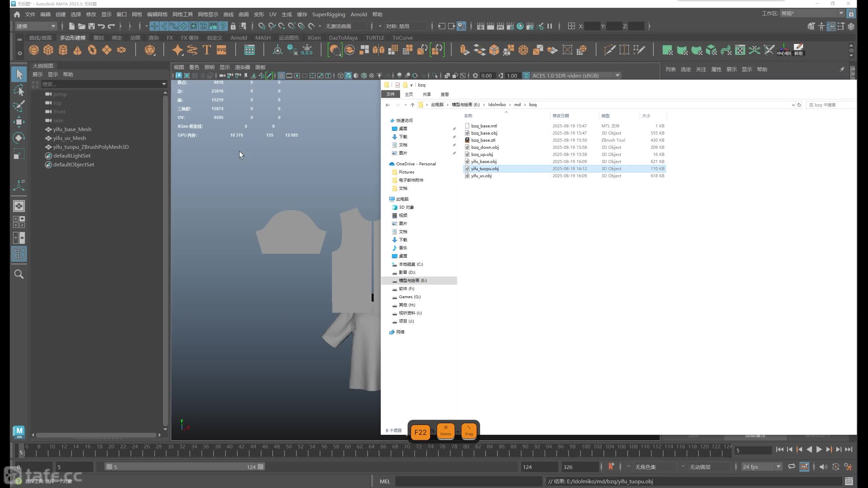Create a polygon cylinder from the shelf
The image size is (868, 488).
click(x=63, y=50)
